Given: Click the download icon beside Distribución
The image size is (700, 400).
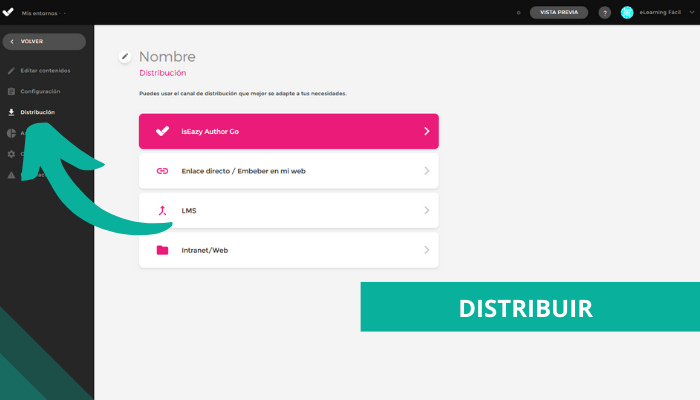Looking at the screenshot, I should click(x=11, y=112).
